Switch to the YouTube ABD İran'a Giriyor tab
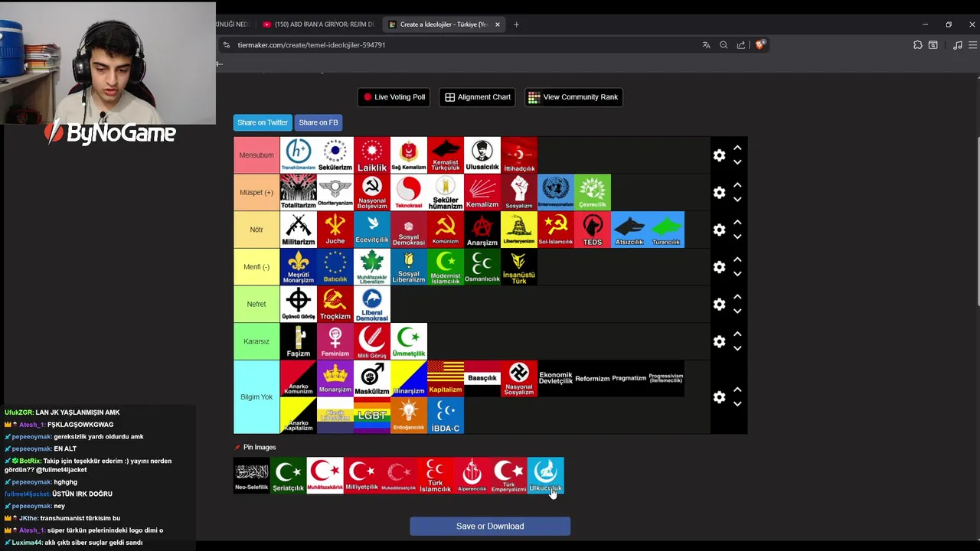This screenshot has height=551, width=980. coord(317,24)
